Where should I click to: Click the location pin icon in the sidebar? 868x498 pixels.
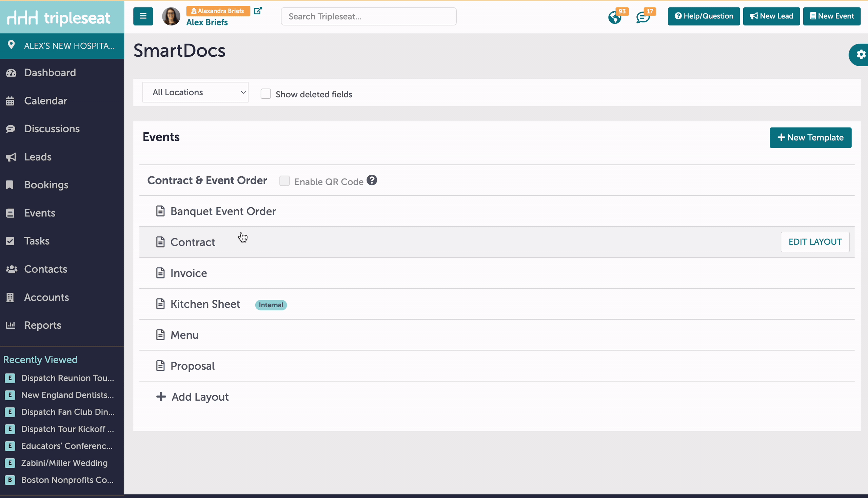[11, 45]
